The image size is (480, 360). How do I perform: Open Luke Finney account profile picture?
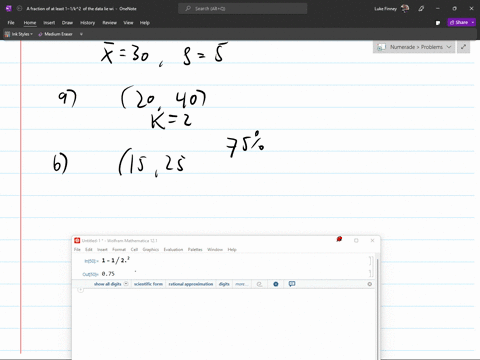[405, 9]
